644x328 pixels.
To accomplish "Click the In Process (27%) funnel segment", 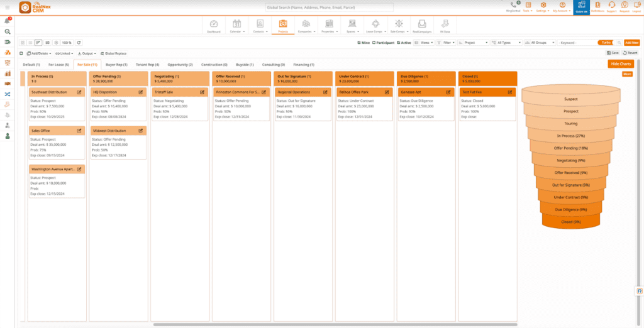I will (x=571, y=136).
